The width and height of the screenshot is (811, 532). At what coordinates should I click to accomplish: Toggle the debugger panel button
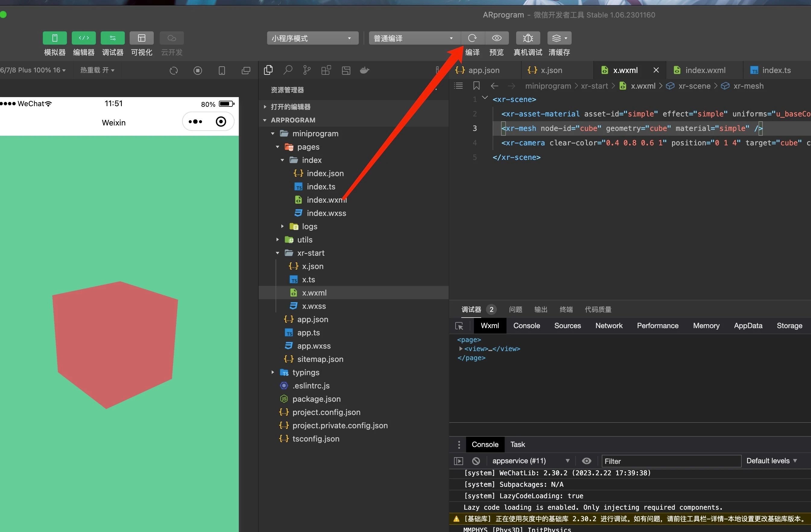point(112,38)
